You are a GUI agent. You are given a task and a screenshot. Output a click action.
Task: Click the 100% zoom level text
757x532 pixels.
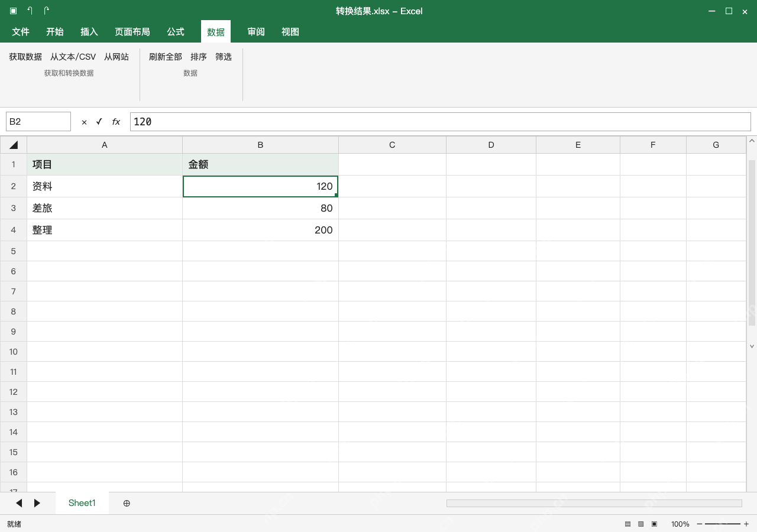(x=680, y=524)
